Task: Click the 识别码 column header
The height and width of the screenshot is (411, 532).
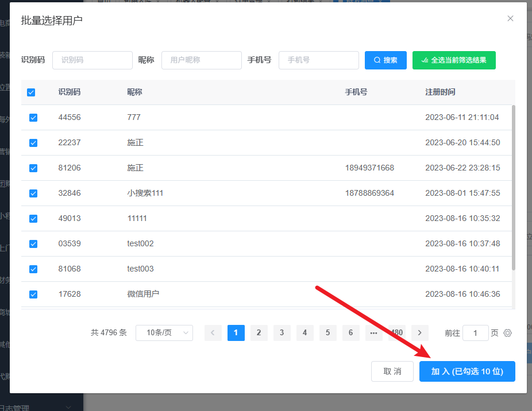Action: [69, 92]
